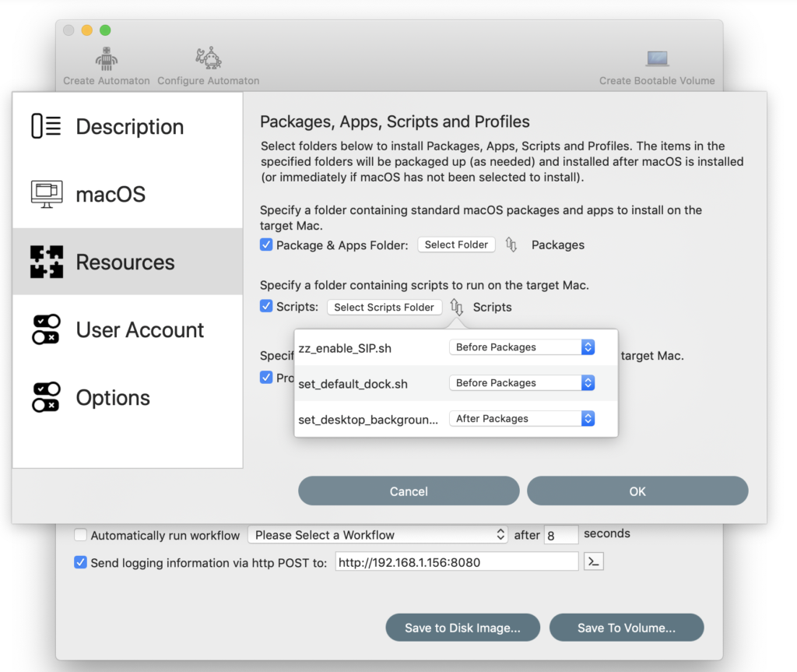Screen dimensions: 797x672
Task: Open timing dropdown for zz_enable_SIP.sh
Action: pyautogui.click(x=522, y=347)
